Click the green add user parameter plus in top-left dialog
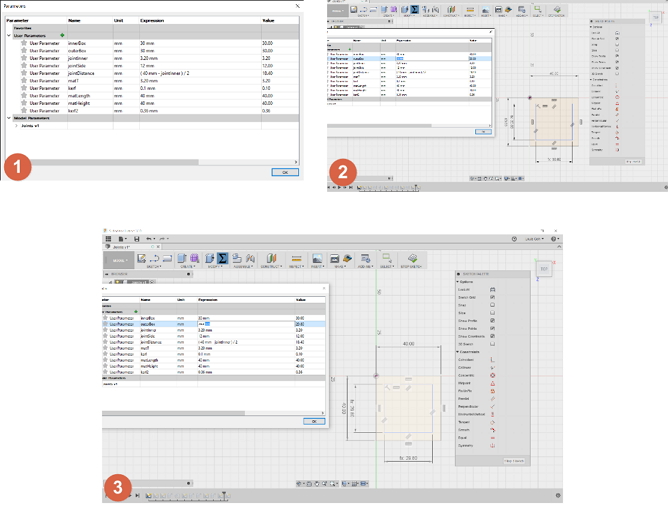668x506 pixels. [x=62, y=35]
